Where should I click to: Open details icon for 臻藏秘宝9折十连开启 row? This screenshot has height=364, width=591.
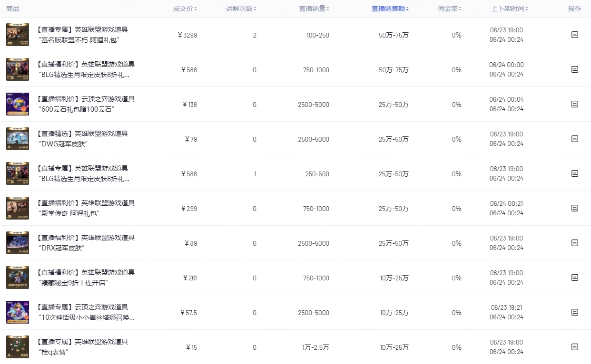click(x=574, y=278)
